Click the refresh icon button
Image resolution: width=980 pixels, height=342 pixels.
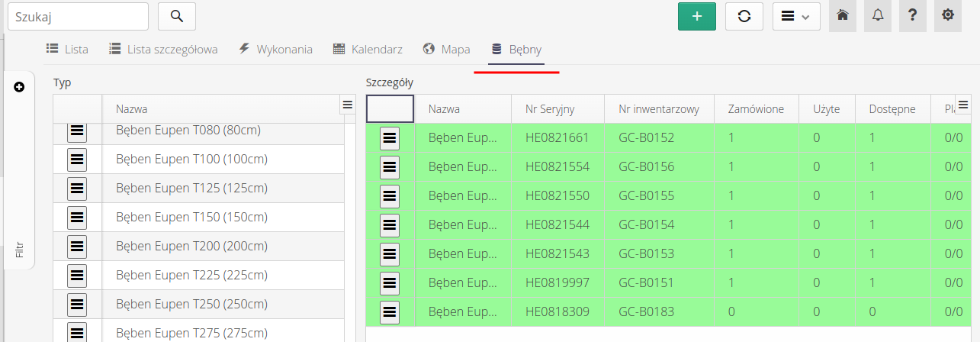[x=744, y=16]
